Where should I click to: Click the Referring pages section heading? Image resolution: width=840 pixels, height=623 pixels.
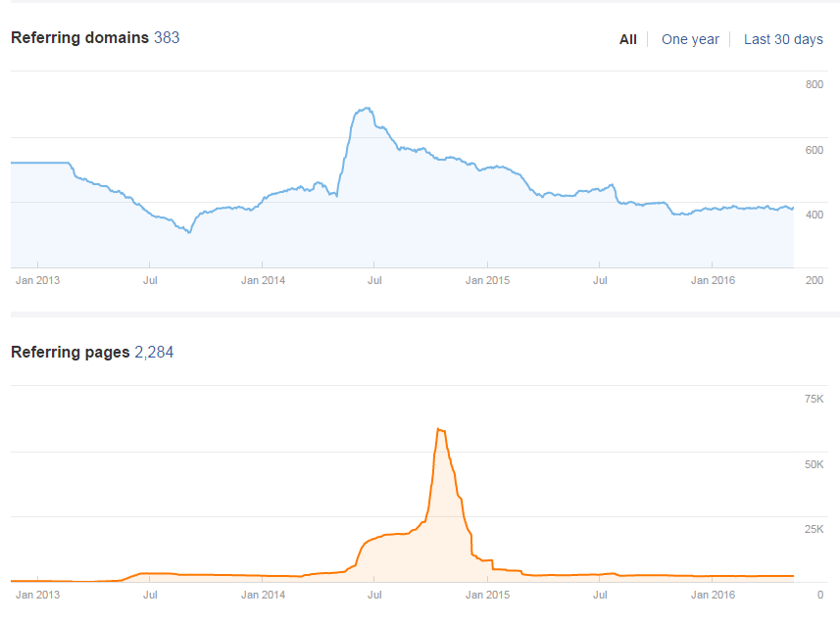68,352
